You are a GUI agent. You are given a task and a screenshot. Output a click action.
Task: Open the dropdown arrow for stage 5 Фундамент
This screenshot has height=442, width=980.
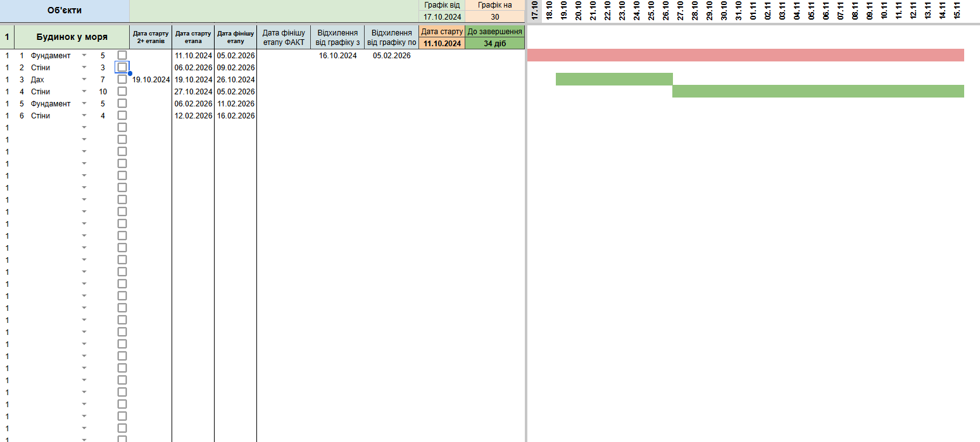coord(84,104)
